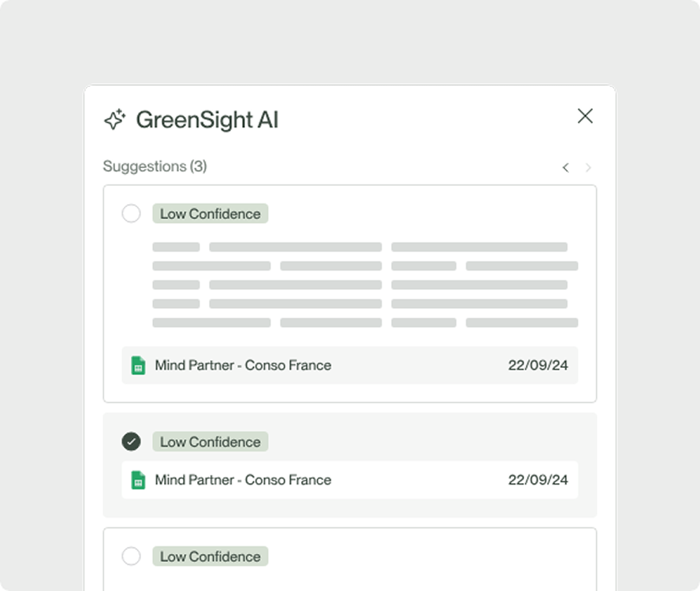Go to previous suggestion with left chevron
Image resolution: width=700 pixels, height=591 pixels.
point(566,167)
